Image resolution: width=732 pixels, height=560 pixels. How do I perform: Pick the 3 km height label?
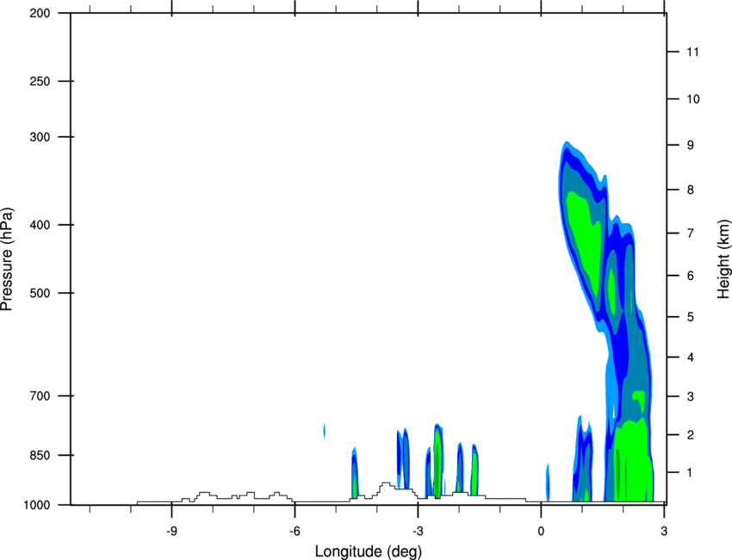(691, 396)
